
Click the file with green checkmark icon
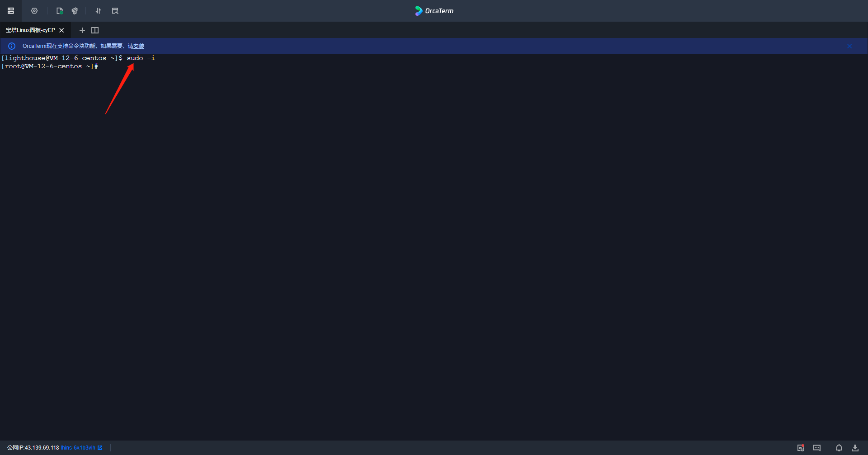coord(59,11)
